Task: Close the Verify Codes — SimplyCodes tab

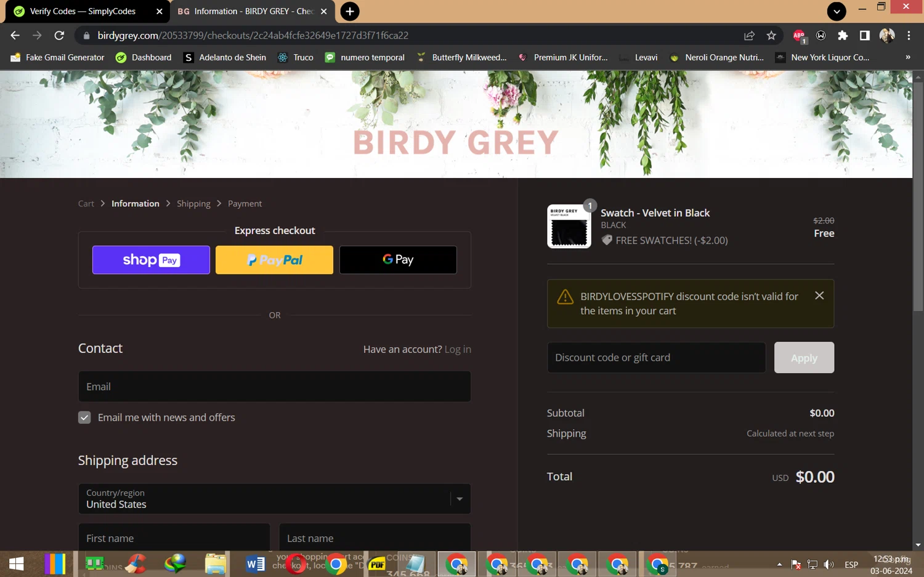Action: [x=159, y=11]
